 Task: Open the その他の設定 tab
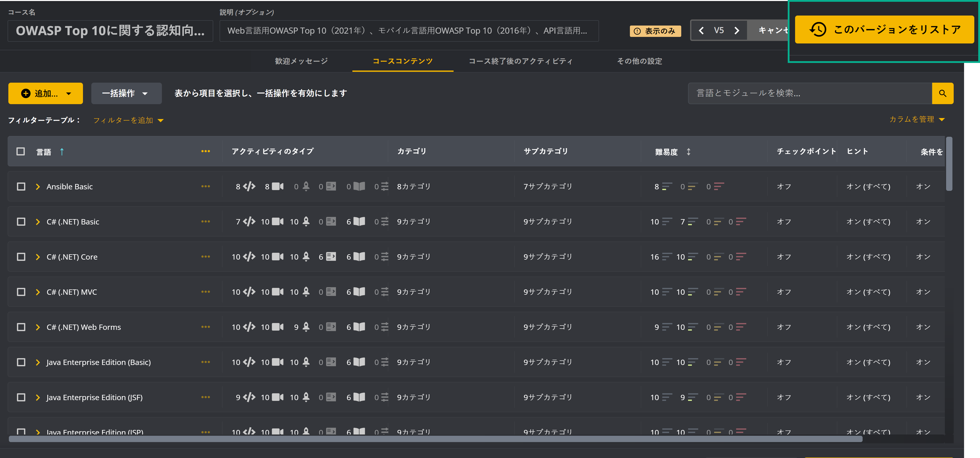[639, 61]
